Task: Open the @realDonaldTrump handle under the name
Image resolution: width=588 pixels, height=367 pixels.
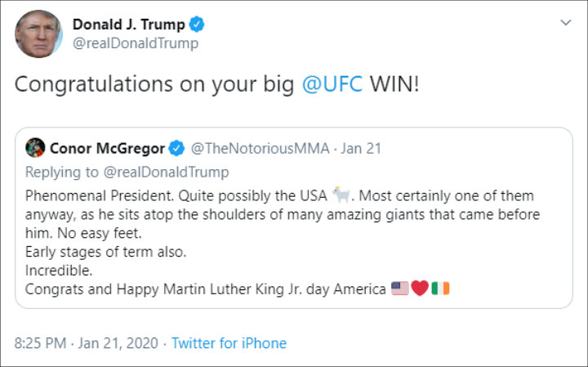Action: click(136, 43)
